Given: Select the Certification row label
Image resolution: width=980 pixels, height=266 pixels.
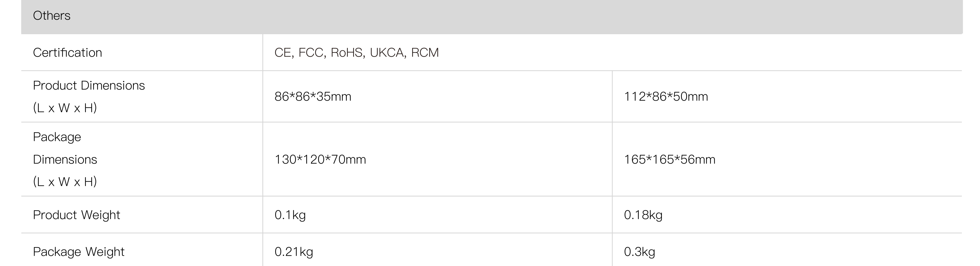Looking at the screenshot, I should 67,53.
